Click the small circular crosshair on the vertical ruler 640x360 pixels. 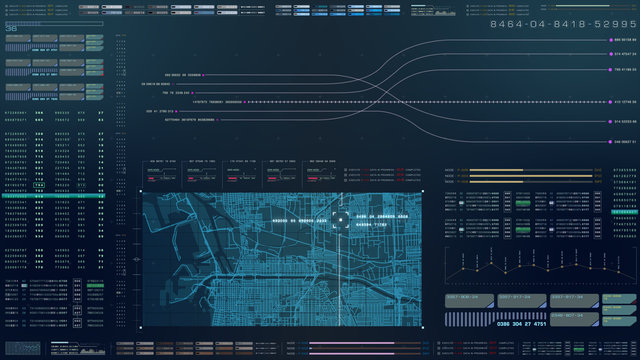[x=136, y=259]
